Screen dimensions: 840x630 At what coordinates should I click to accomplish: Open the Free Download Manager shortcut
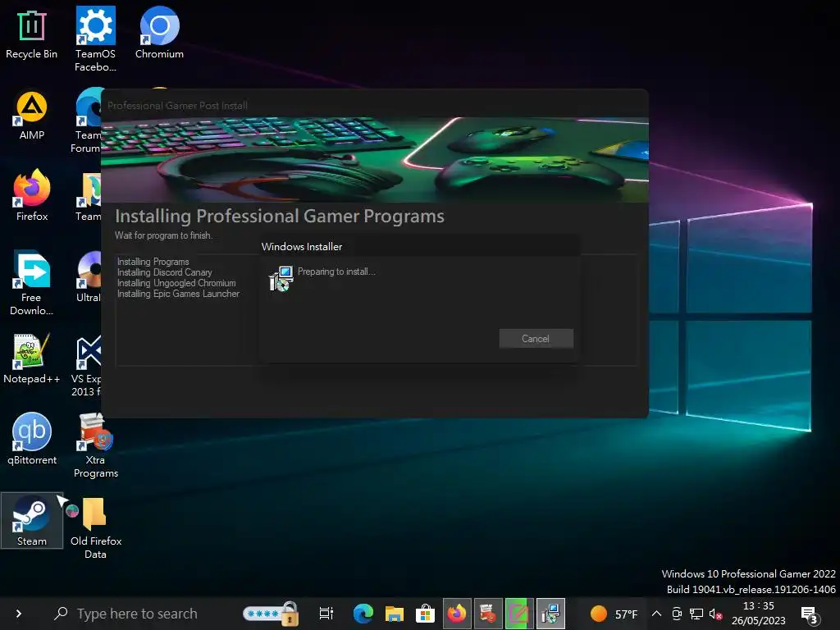click(32, 283)
